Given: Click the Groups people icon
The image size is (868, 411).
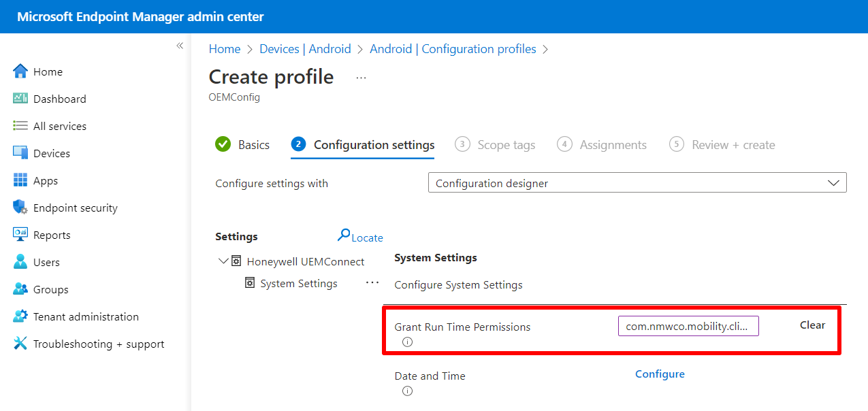Looking at the screenshot, I should (x=20, y=289).
